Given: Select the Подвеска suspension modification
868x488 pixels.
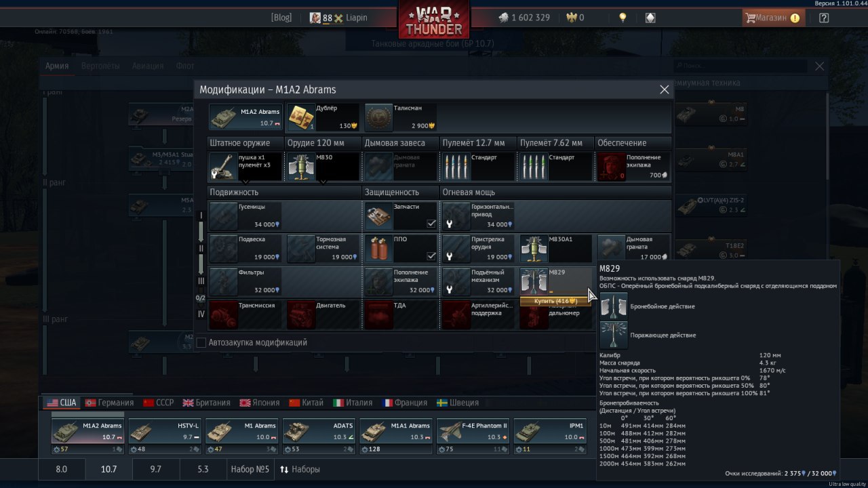Looking at the screenshot, I should [x=245, y=249].
